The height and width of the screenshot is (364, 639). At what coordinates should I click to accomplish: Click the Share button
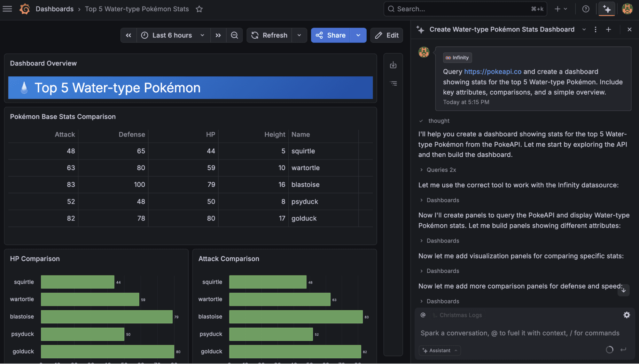pos(331,35)
